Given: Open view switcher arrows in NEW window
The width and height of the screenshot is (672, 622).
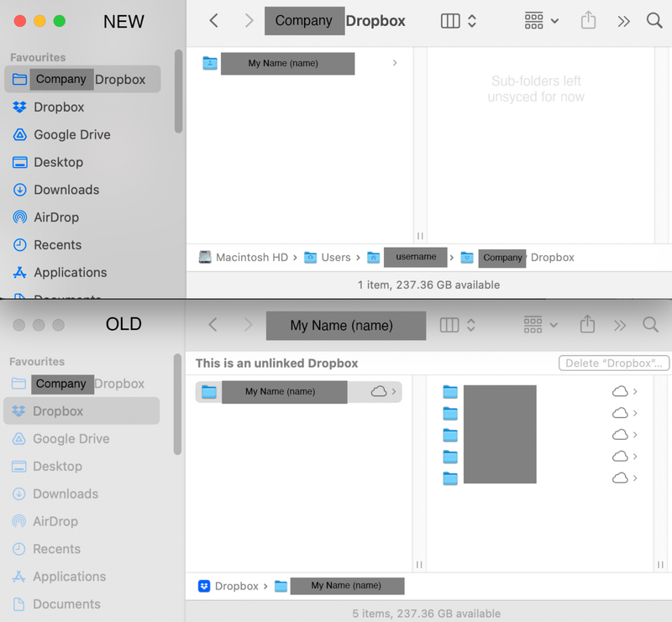Looking at the screenshot, I should (472, 20).
